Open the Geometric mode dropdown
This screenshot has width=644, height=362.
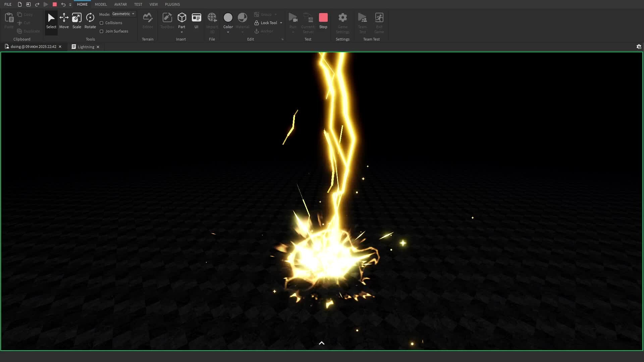tap(123, 14)
